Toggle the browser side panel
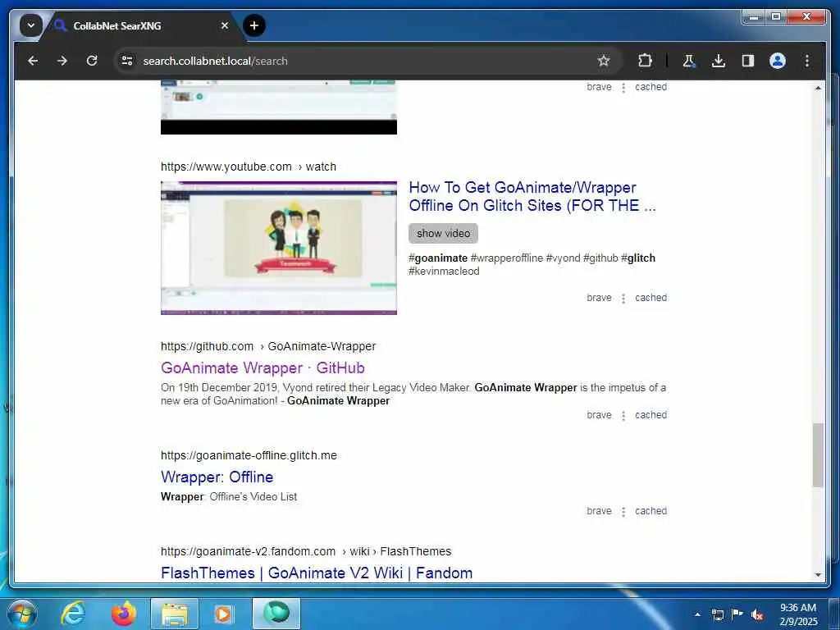840x630 pixels. [748, 61]
